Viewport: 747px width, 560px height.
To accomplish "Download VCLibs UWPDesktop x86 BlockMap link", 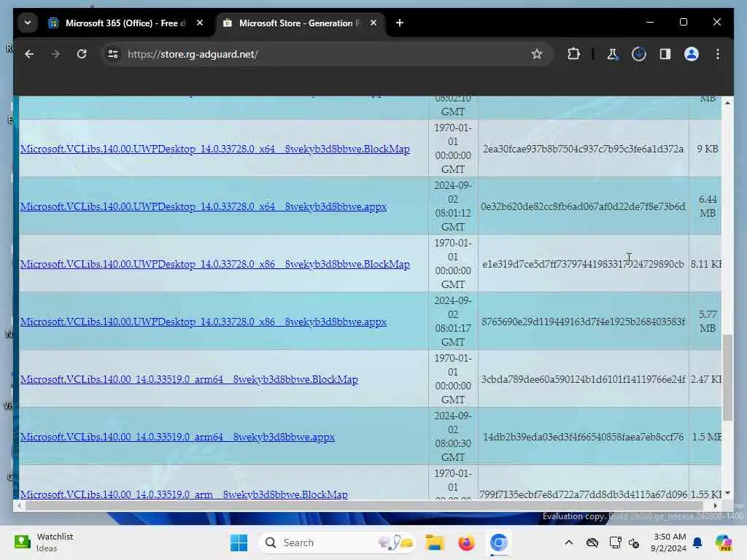I will tap(215, 264).
